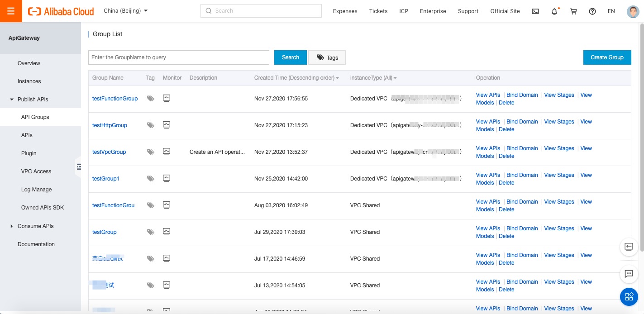Open ICP in the top bar
This screenshot has width=644, height=314.
click(404, 11)
